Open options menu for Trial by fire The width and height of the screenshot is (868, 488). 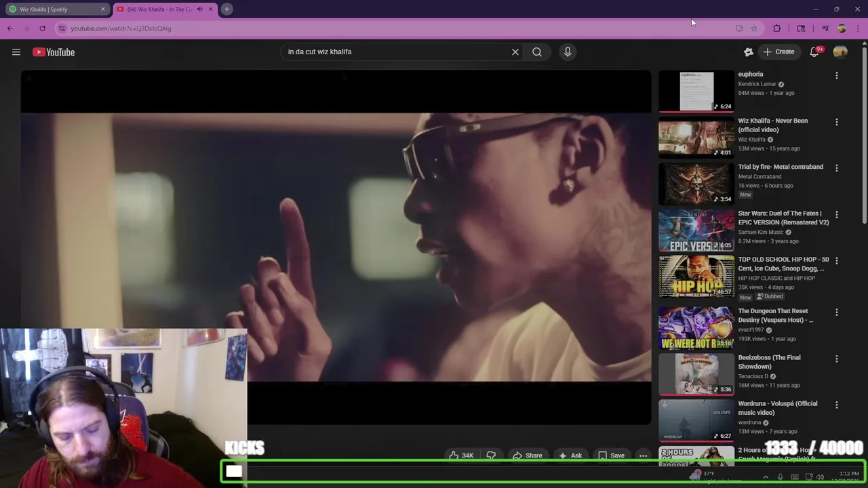837,168
